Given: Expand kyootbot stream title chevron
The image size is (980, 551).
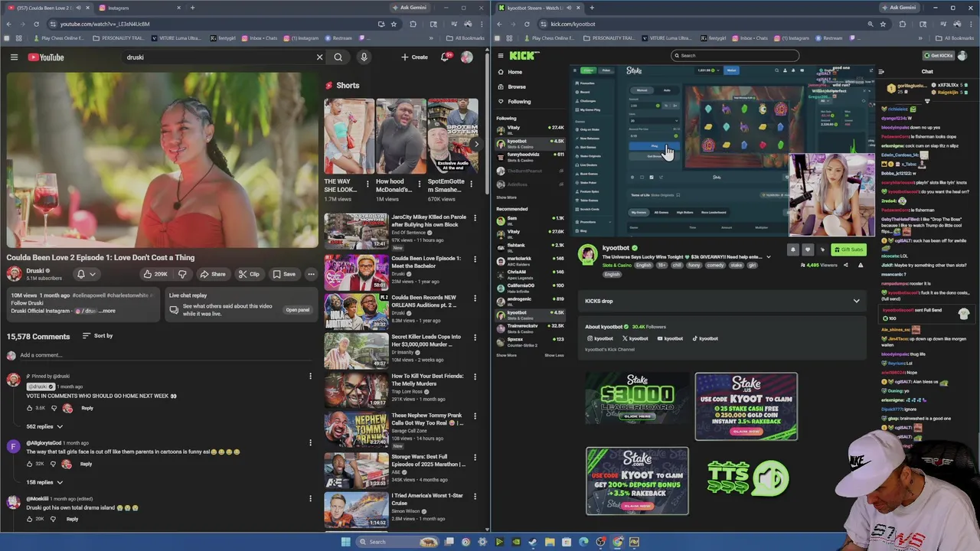Looking at the screenshot, I should pos(768,257).
